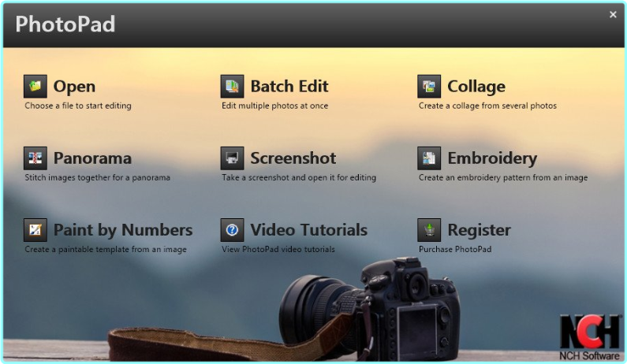
Task: Click the NCH Software logo
Action: [590, 335]
